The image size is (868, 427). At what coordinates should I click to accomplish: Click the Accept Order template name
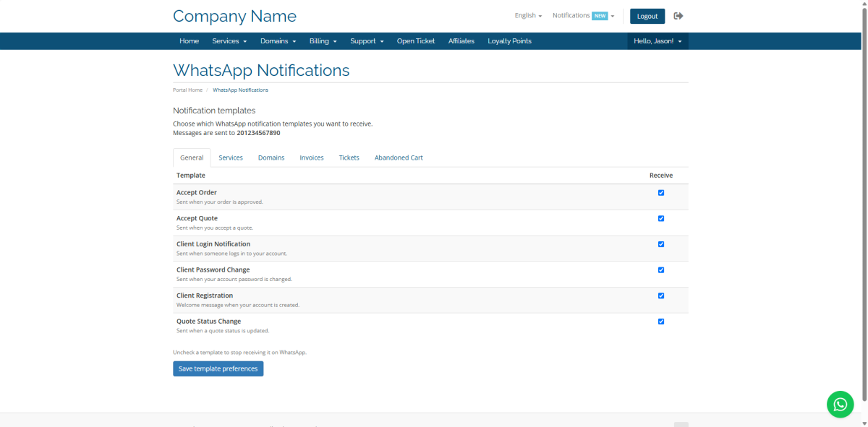point(197,192)
